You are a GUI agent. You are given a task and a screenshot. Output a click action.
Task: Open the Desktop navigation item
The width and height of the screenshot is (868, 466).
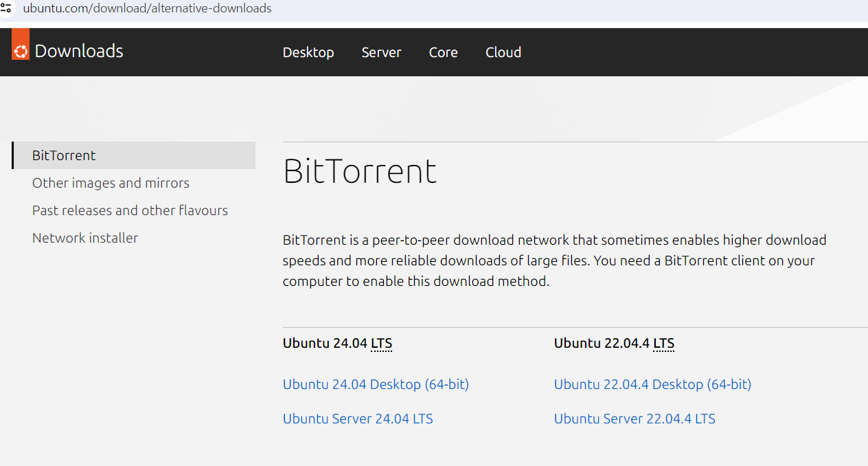(x=308, y=52)
